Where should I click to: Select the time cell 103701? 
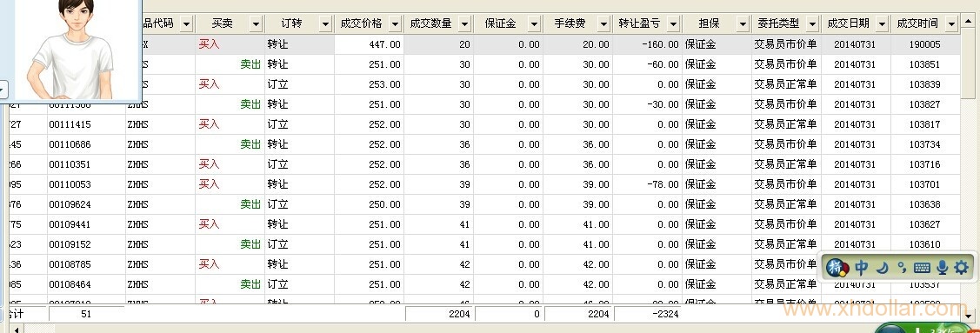click(924, 184)
